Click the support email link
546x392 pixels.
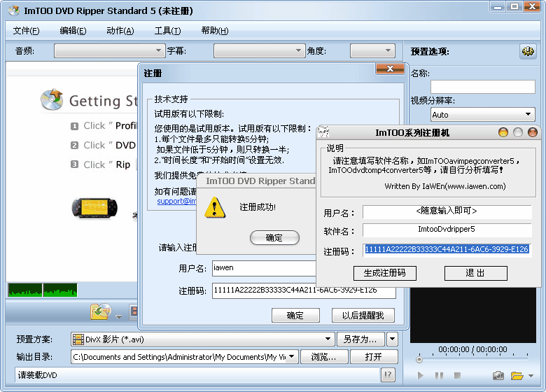pyautogui.click(x=176, y=201)
